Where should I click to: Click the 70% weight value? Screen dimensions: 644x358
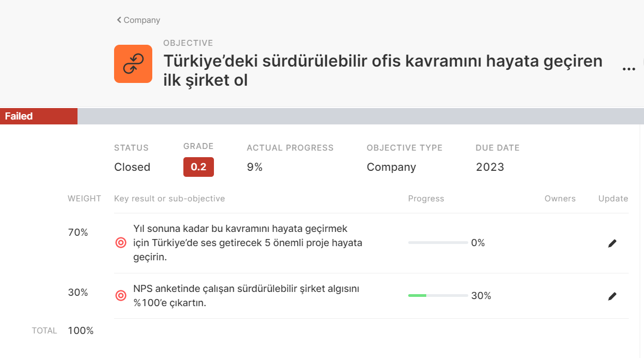point(77,232)
